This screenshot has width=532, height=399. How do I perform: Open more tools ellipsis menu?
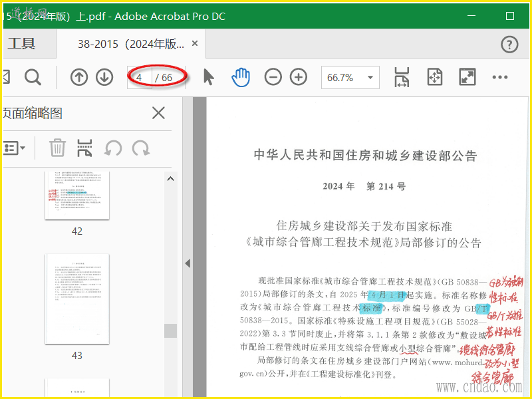pos(500,77)
